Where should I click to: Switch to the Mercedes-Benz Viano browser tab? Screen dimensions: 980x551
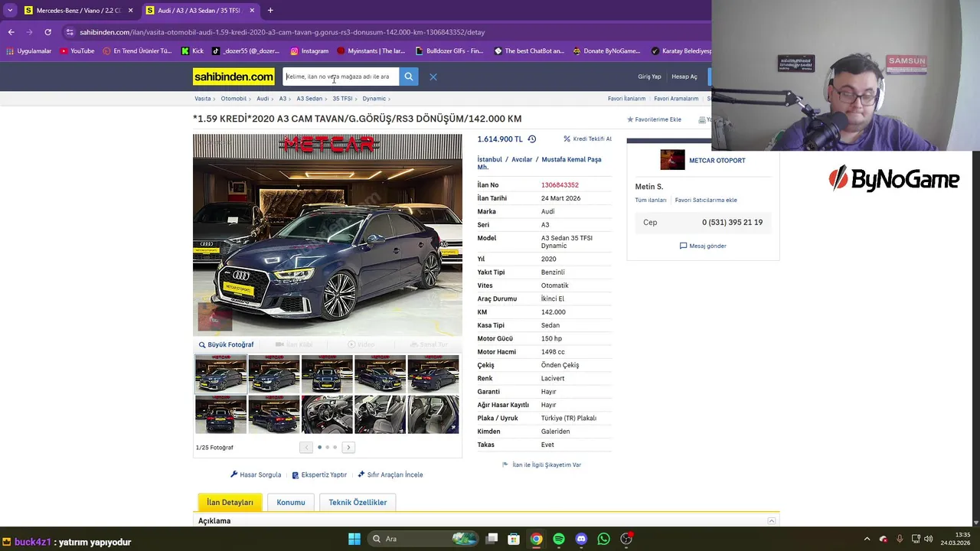click(77, 11)
